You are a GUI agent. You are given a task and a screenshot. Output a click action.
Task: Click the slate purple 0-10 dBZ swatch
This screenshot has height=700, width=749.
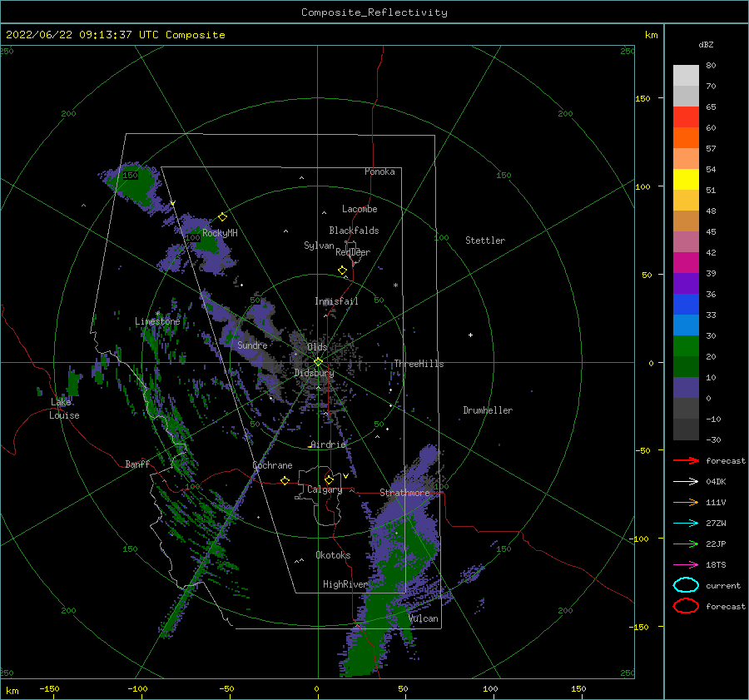[x=686, y=388]
